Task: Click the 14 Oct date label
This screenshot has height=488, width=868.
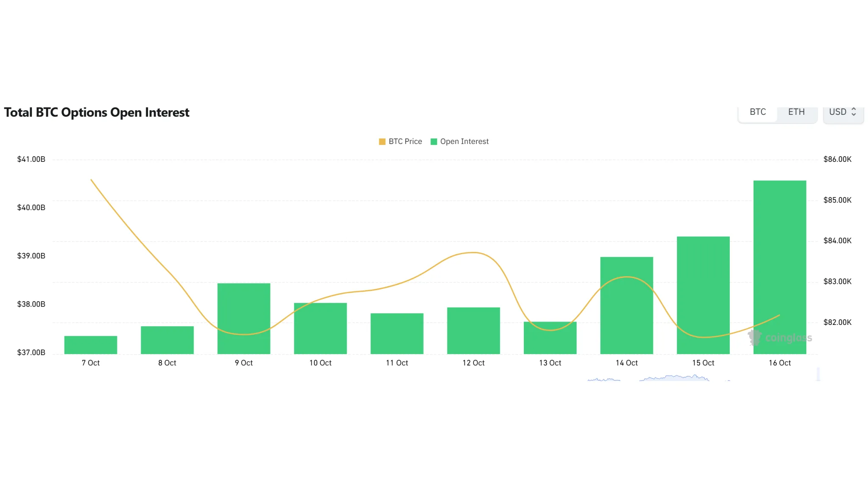Action: pos(627,363)
